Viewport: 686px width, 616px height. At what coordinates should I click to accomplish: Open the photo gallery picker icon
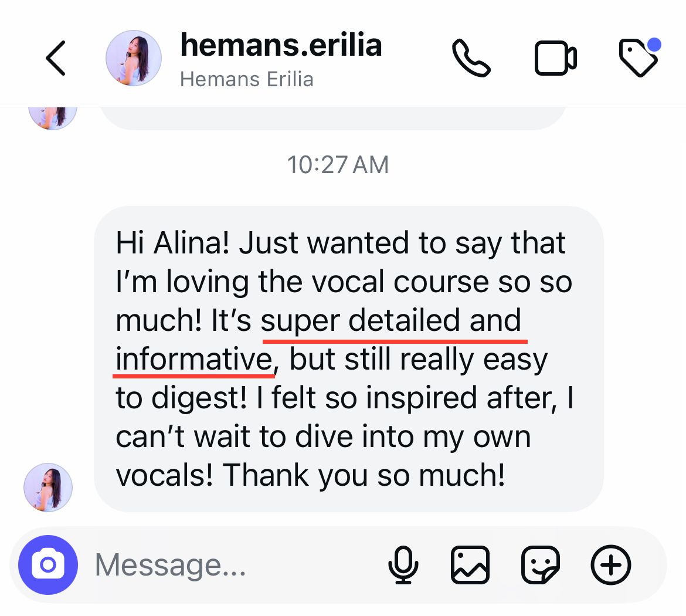[470, 565]
